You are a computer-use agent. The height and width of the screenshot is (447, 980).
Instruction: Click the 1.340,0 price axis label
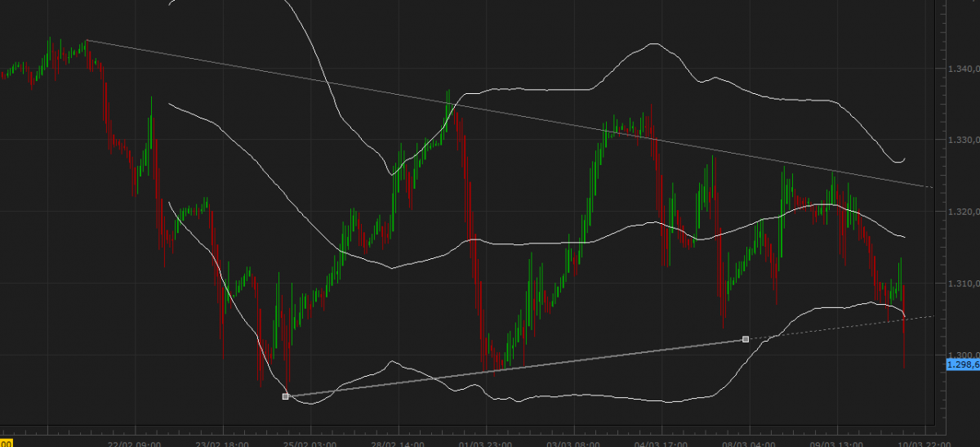pyautogui.click(x=964, y=69)
